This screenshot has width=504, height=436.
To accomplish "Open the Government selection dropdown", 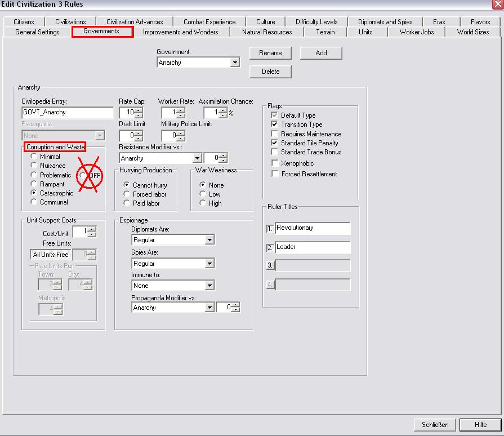I will pyautogui.click(x=235, y=63).
